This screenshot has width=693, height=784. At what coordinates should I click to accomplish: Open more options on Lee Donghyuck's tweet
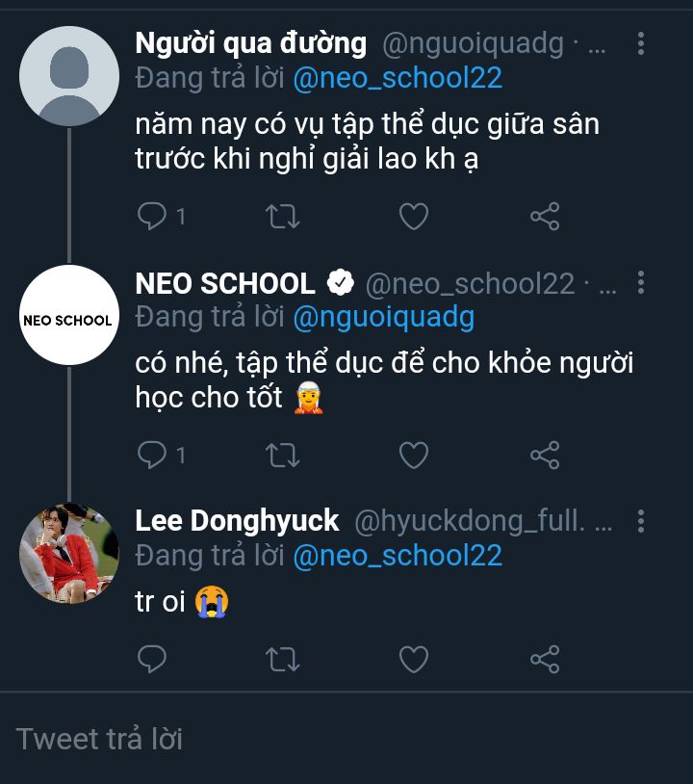pyautogui.click(x=641, y=521)
